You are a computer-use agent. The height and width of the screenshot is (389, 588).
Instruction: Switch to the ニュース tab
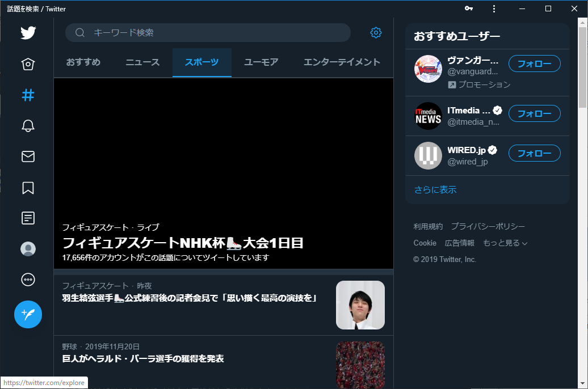[x=142, y=62]
